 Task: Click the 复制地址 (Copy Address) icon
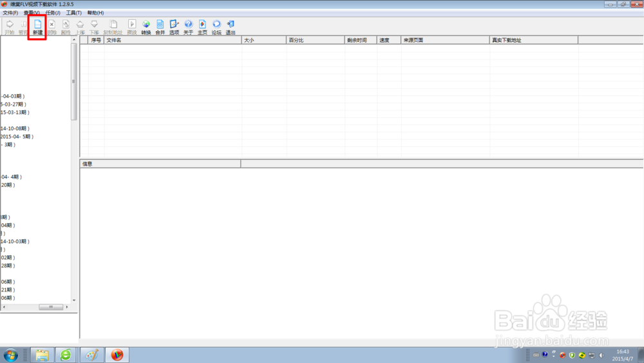coord(113,27)
